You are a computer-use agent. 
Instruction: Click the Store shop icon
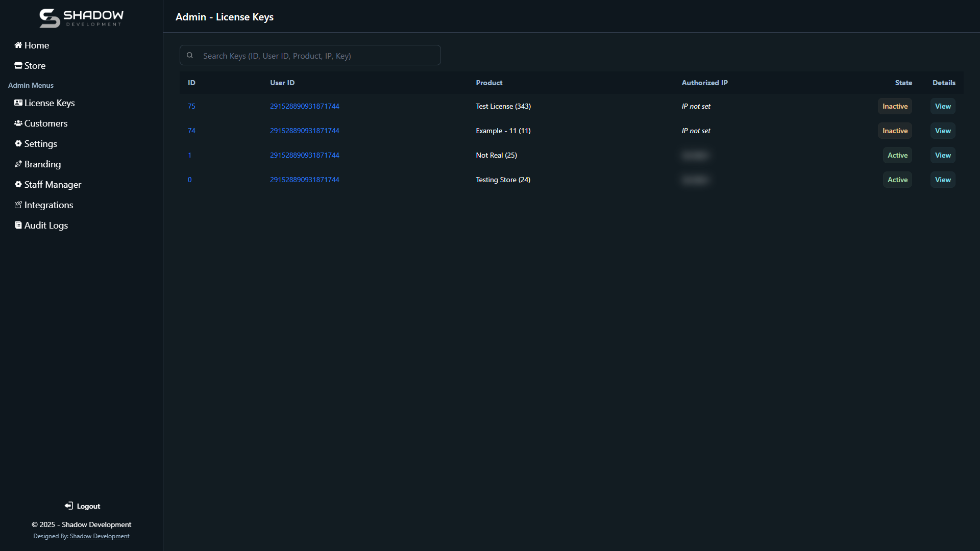[18, 66]
